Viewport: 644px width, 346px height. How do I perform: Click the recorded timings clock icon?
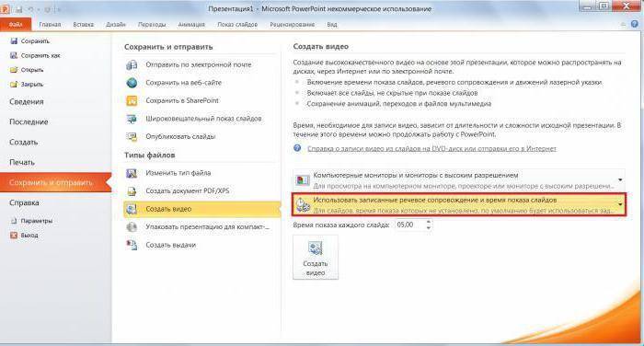303,205
